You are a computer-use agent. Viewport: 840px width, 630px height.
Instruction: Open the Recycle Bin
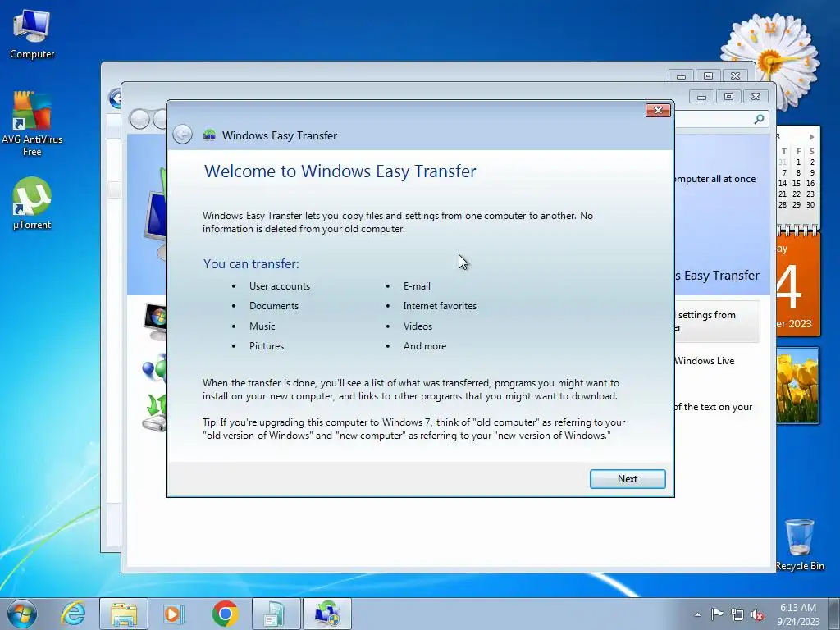tap(800, 545)
